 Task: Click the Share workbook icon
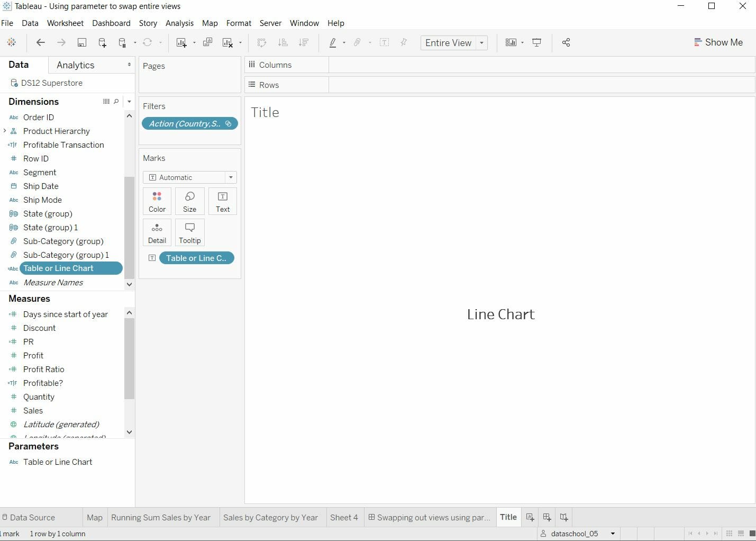(x=566, y=42)
